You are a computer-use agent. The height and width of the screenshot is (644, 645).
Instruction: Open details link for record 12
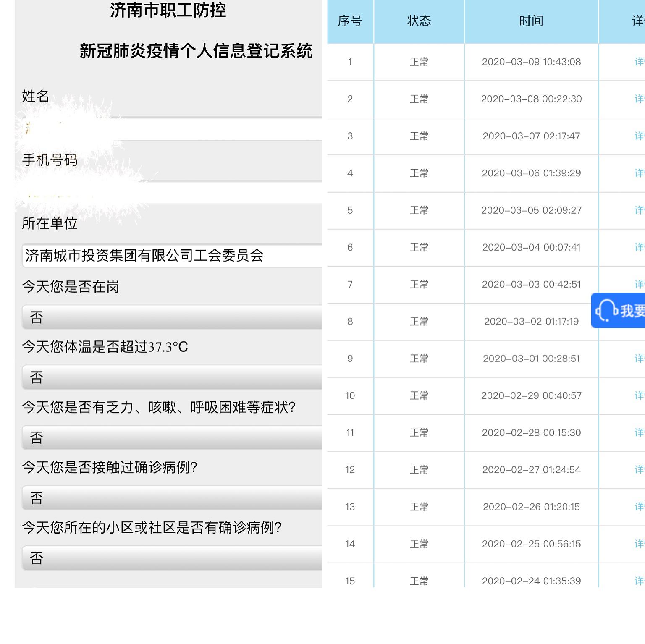[639, 470]
